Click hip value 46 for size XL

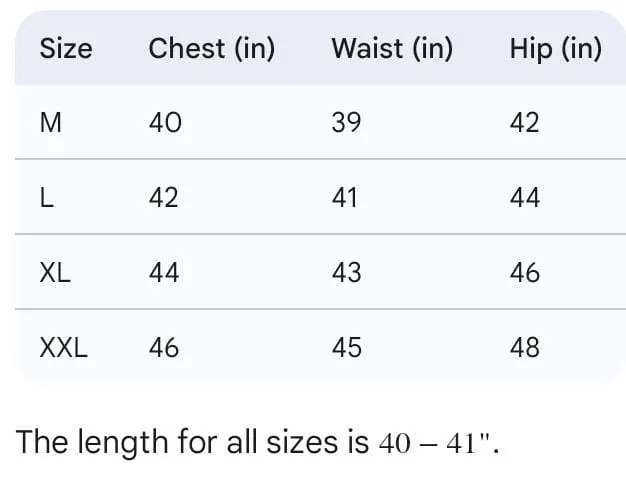(x=524, y=272)
